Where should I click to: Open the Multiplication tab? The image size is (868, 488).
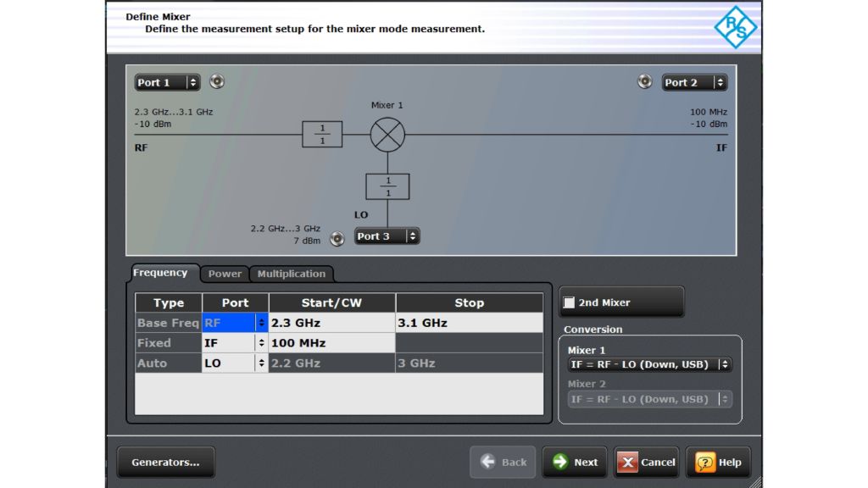(292, 274)
